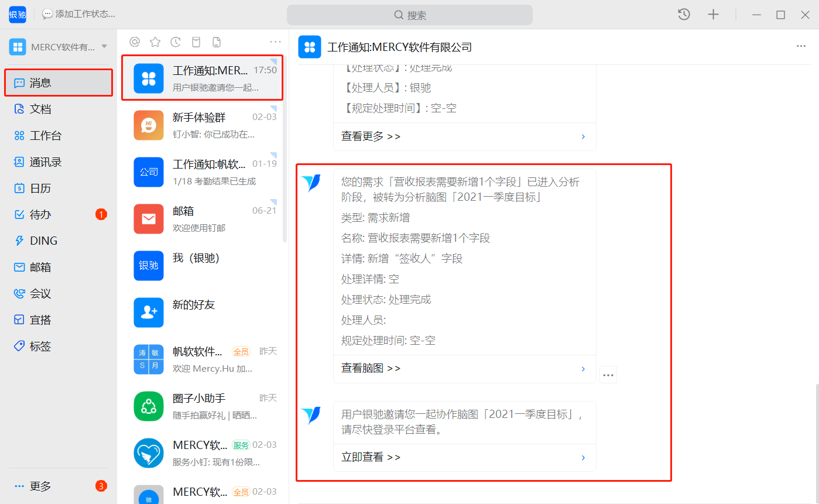Open the 消息 messages section

(x=59, y=83)
